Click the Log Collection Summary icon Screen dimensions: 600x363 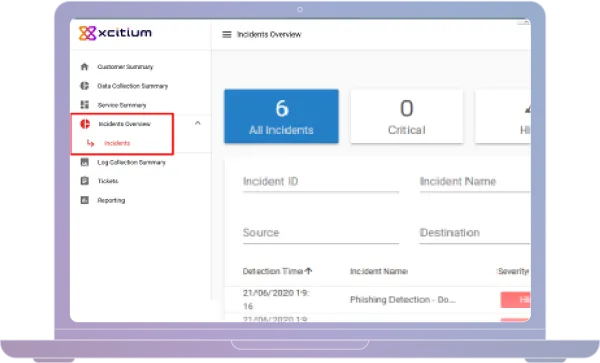point(85,162)
